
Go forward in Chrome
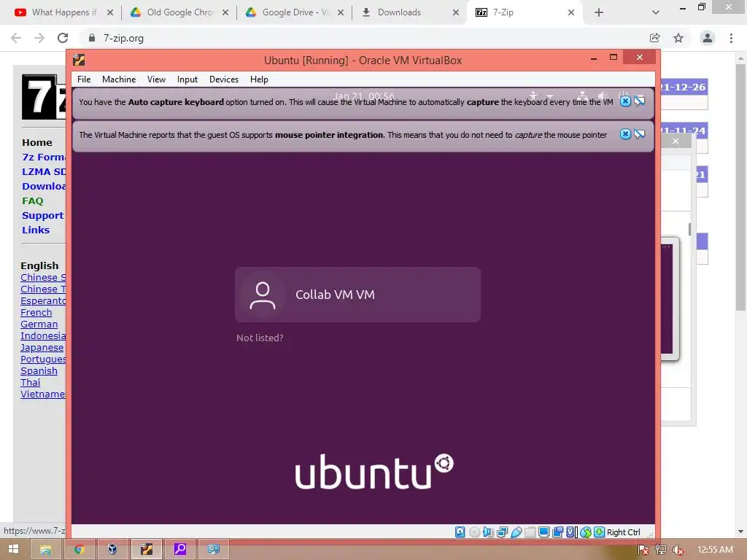(39, 38)
